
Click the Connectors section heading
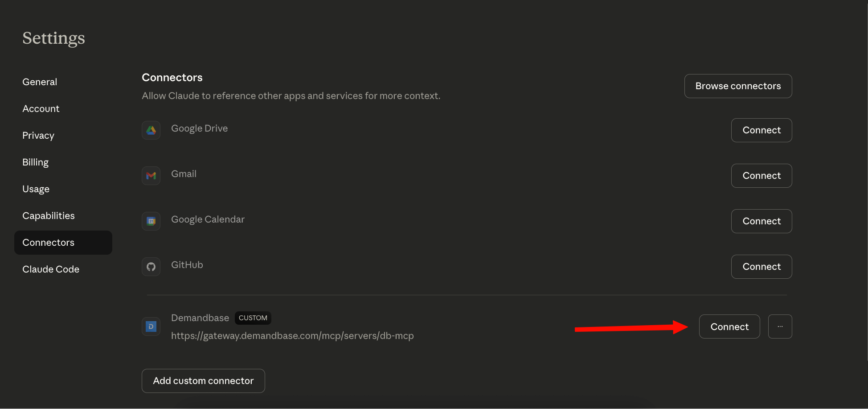click(172, 78)
